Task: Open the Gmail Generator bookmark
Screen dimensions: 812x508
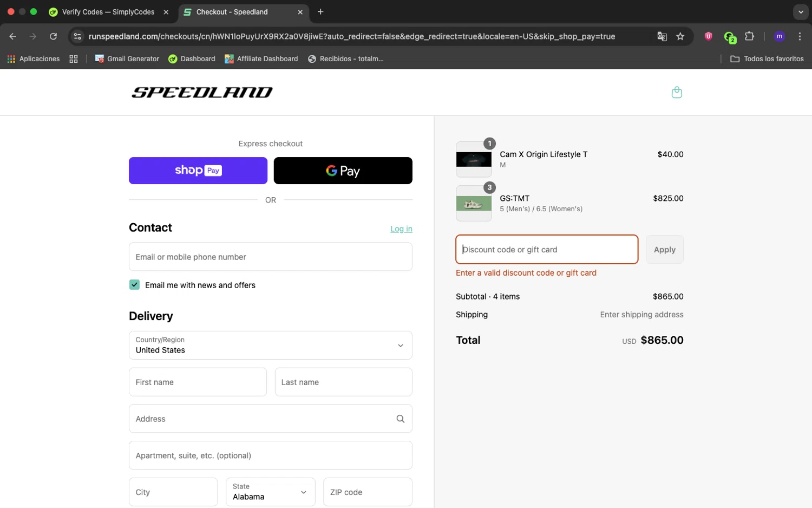Action: pyautogui.click(x=127, y=58)
